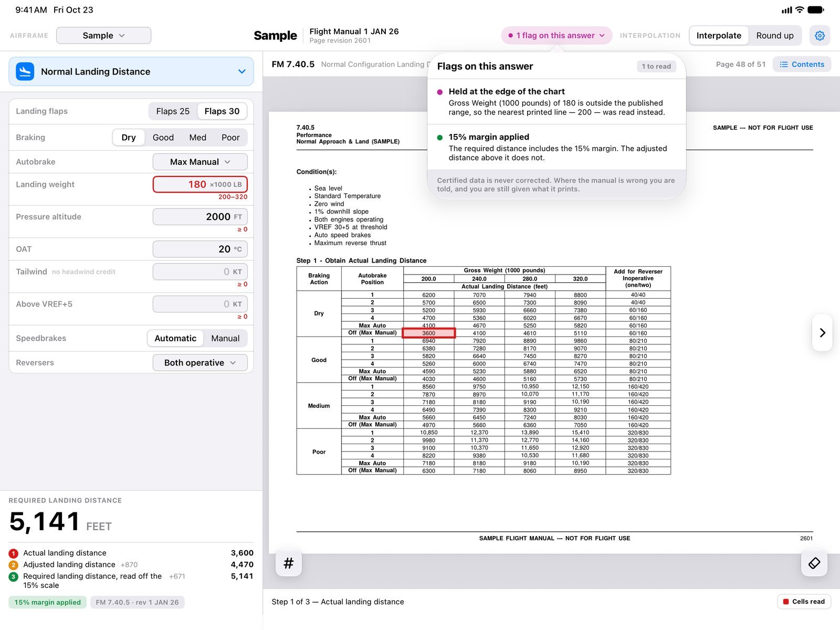The image size is (840, 630).
Task: Select Flaps 25 landing flaps
Action: [173, 111]
